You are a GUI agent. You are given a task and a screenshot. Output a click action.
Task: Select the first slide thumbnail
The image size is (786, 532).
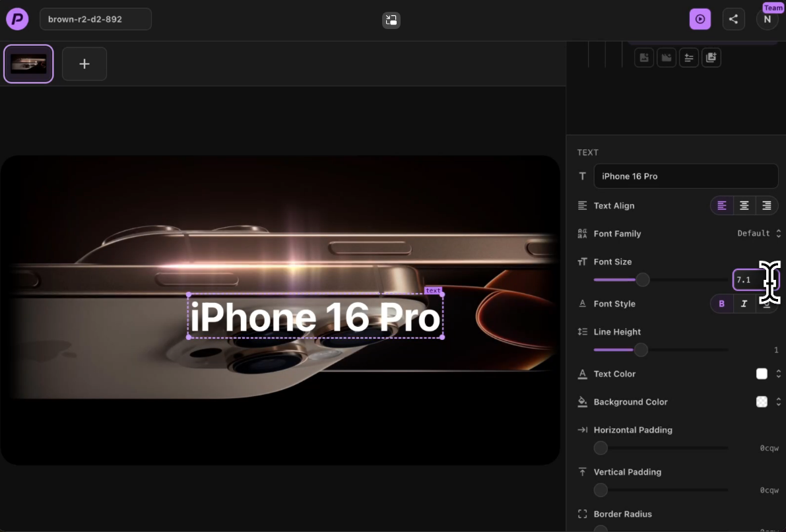tap(28, 63)
